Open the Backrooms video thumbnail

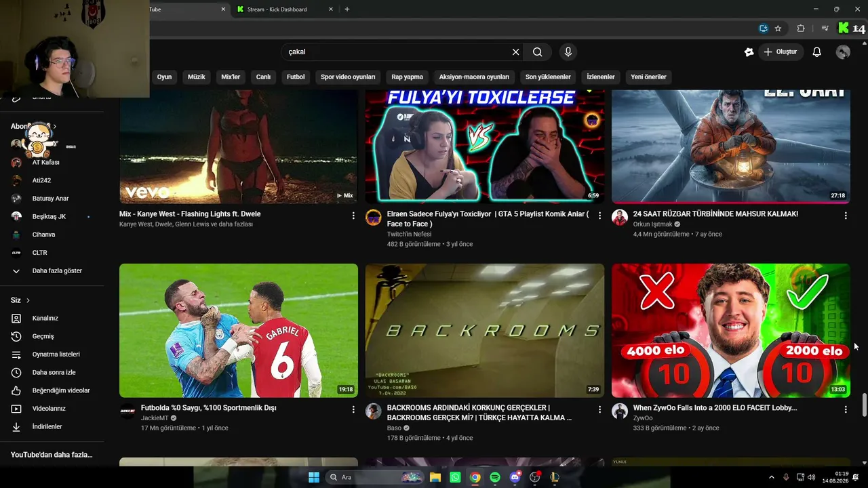point(485,331)
